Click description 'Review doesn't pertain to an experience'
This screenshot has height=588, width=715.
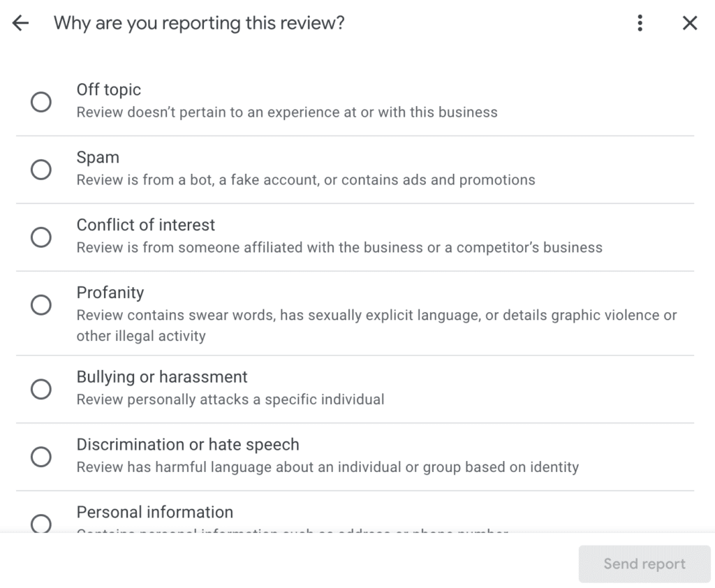coord(287,112)
